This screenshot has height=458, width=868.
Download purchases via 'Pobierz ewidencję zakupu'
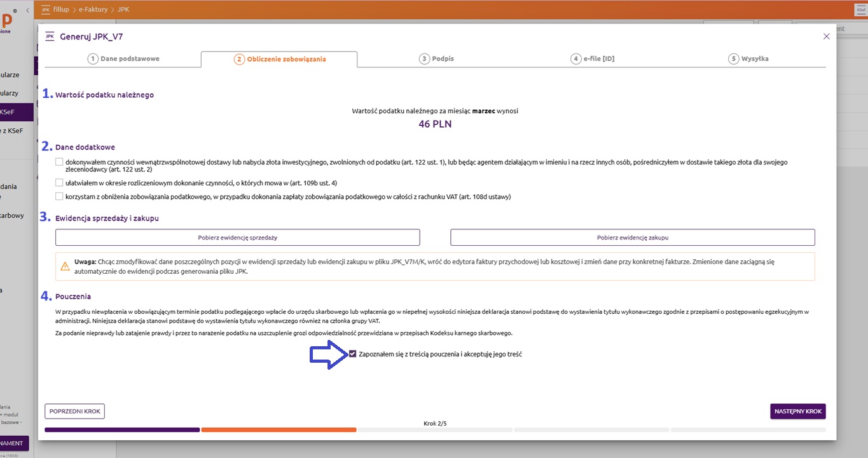coord(632,238)
